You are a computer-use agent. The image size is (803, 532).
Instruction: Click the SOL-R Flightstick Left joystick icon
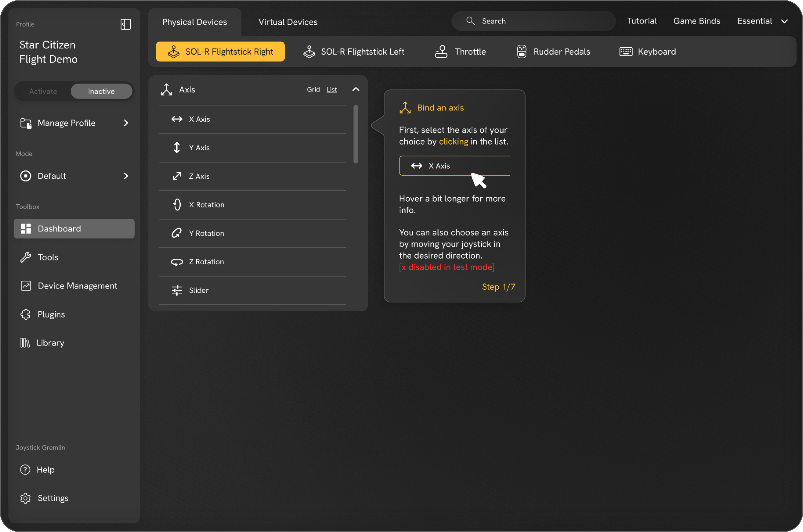click(309, 52)
